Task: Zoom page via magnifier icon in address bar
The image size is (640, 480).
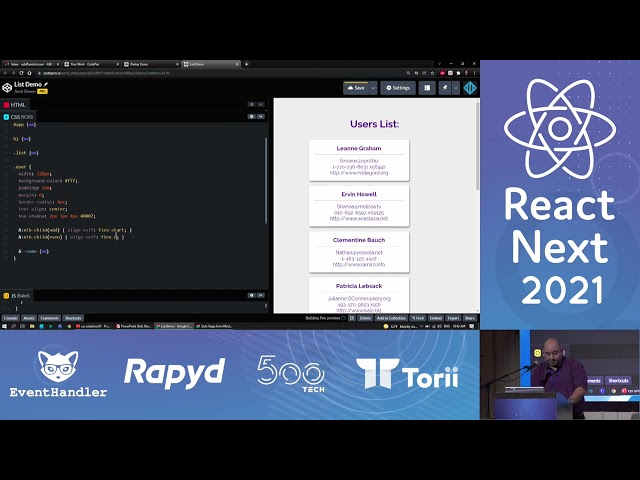Action: coord(408,73)
